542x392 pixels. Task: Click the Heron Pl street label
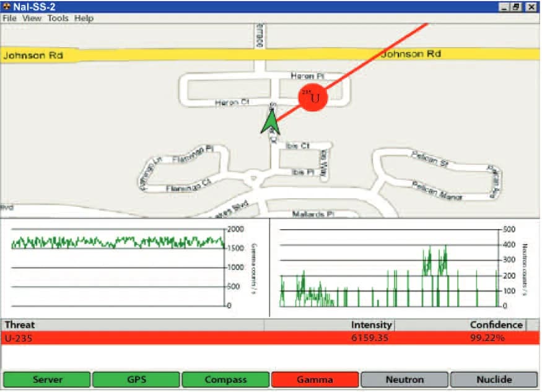307,76
